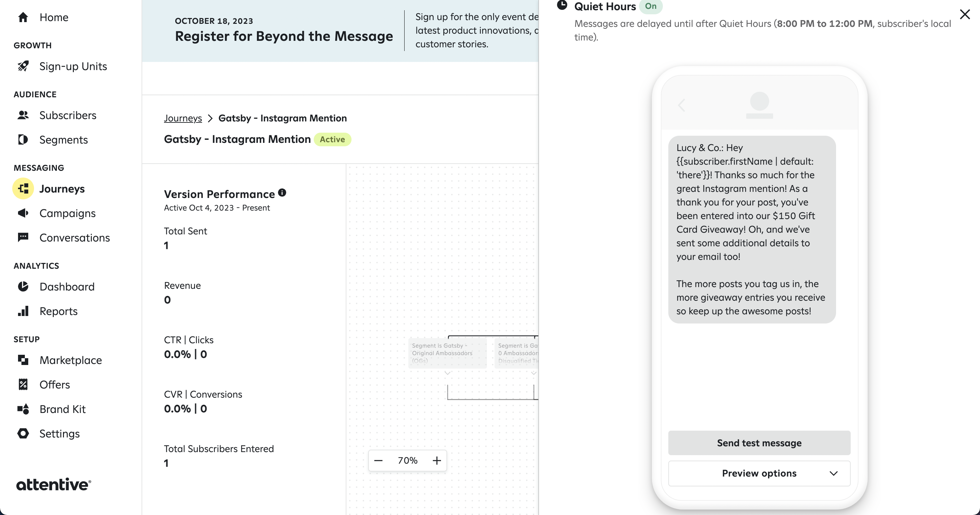
Task: Click the Sign-up Units icon in sidebar
Action: point(23,65)
